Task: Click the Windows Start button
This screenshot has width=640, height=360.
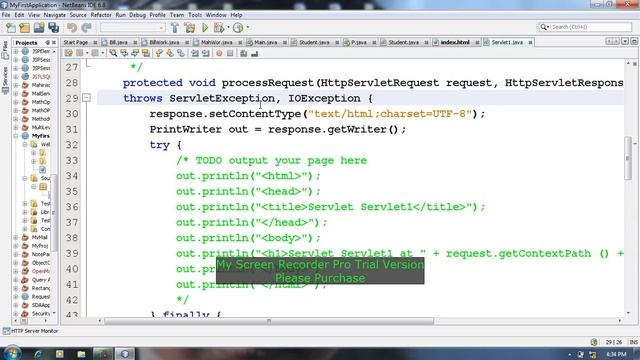Action: (12, 353)
